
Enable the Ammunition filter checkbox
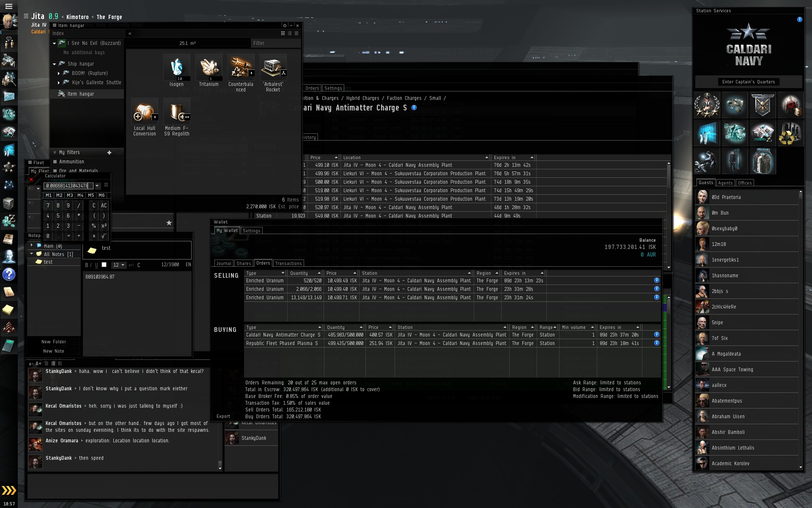55,162
